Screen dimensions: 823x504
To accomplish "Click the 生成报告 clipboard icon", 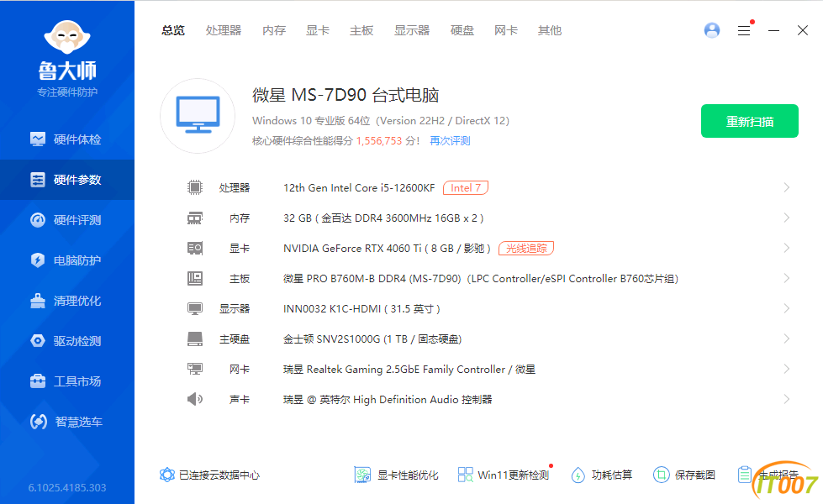I will click(744, 475).
